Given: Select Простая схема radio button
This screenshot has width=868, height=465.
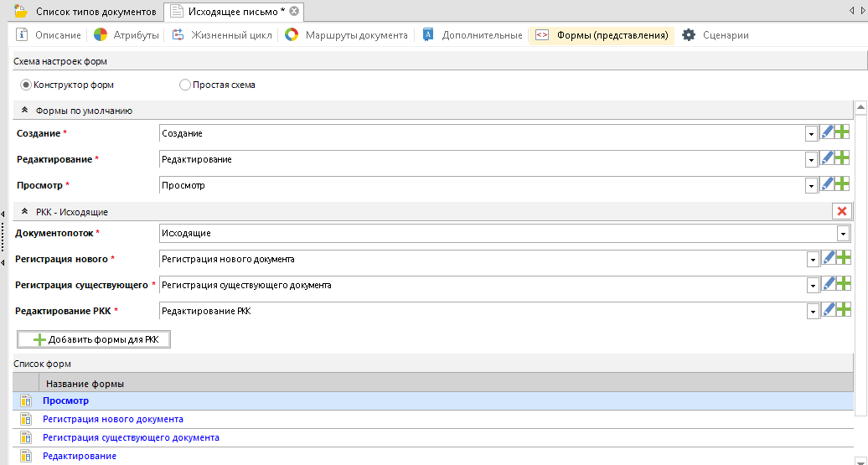Looking at the screenshot, I should [185, 85].
